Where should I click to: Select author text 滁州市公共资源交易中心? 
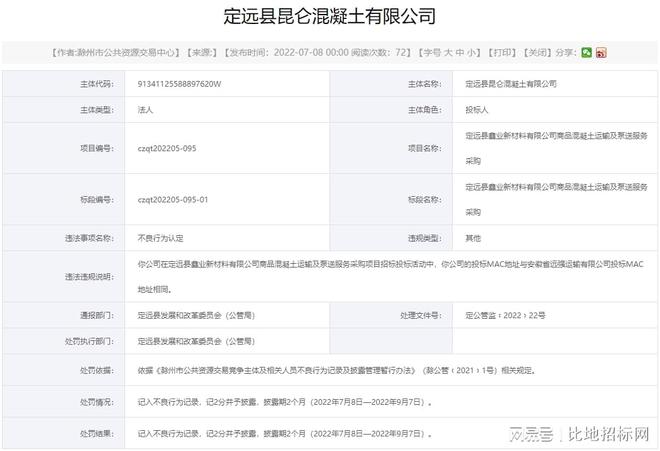tap(125, 53)
